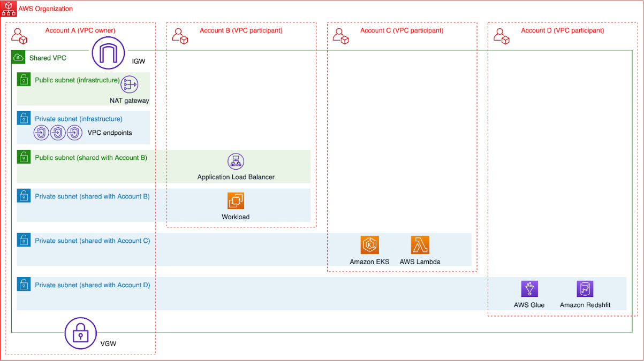The width and height of the screenshot is (644, 361).
Task: Click the AWS Organization icon
Action: [x=9, y=9]
